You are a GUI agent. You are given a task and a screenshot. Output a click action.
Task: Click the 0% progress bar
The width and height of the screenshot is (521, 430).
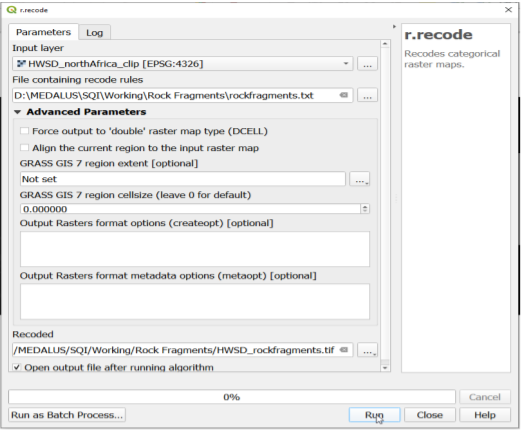(x=232, y=397)
